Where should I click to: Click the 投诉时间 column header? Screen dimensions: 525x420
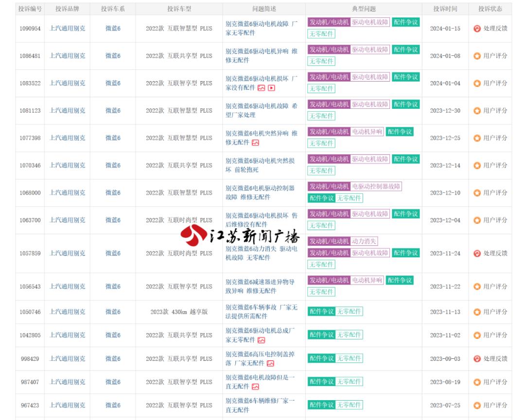[445, 9]
